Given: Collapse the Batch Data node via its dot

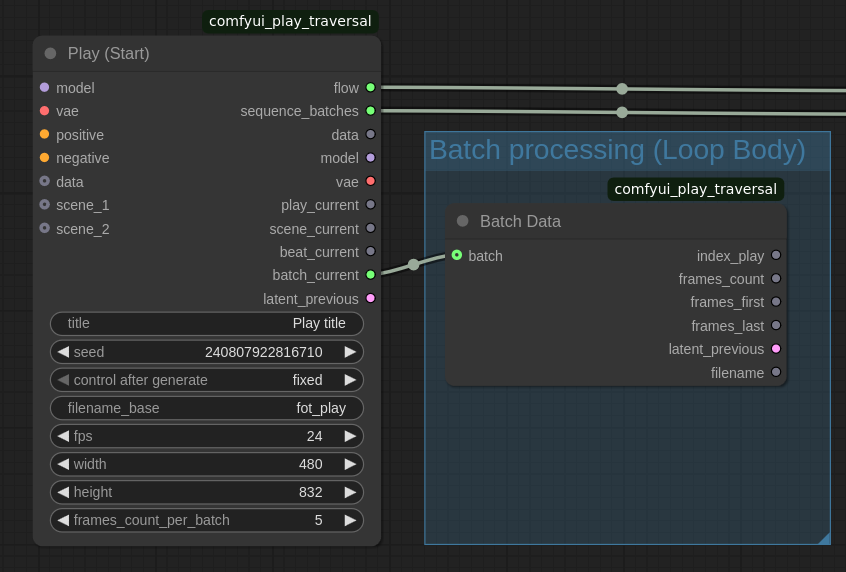Looking at the screenshot, I should pyautogui.click(x=462, y=221).
